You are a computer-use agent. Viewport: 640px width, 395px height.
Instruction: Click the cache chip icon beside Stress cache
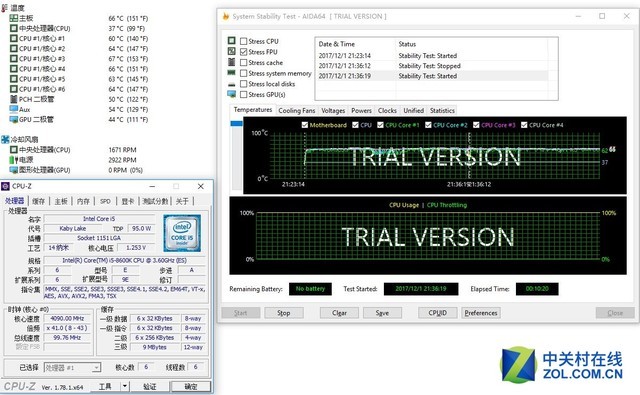click(x=231, y=62)
